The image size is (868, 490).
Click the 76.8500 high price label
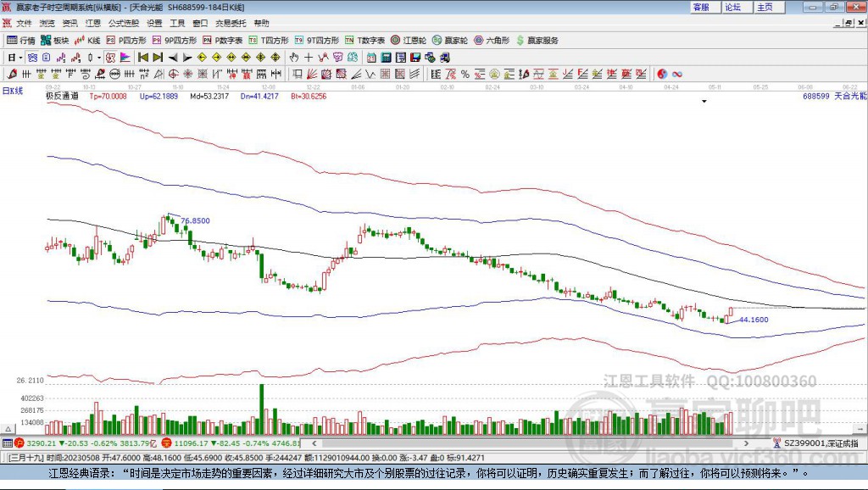coord(196,220)
